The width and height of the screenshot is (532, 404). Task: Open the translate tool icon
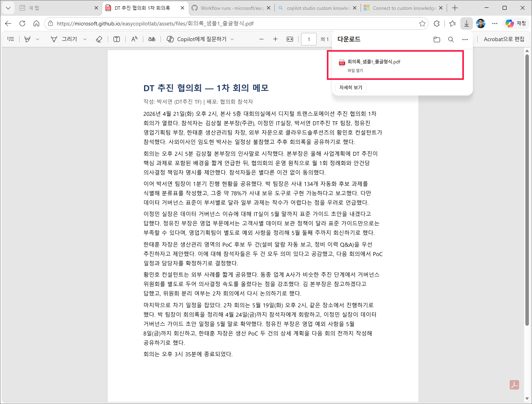[x=152, y=39]
